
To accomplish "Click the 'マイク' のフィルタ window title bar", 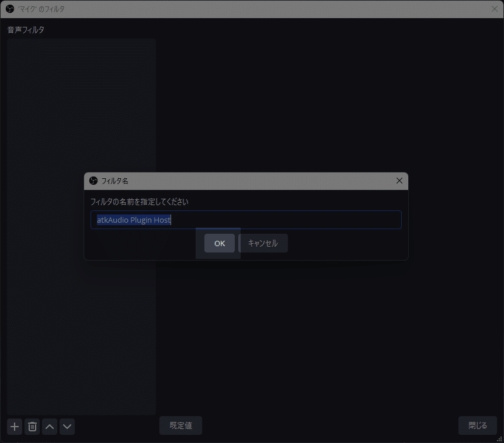I will click(x=234, y=9).
